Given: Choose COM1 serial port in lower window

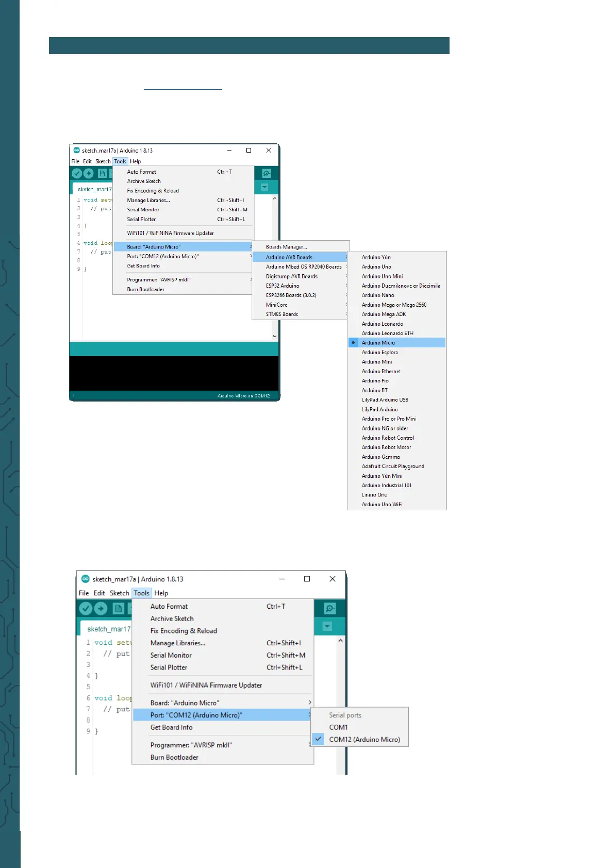Looking at the screenshot, I should [338, 727].
